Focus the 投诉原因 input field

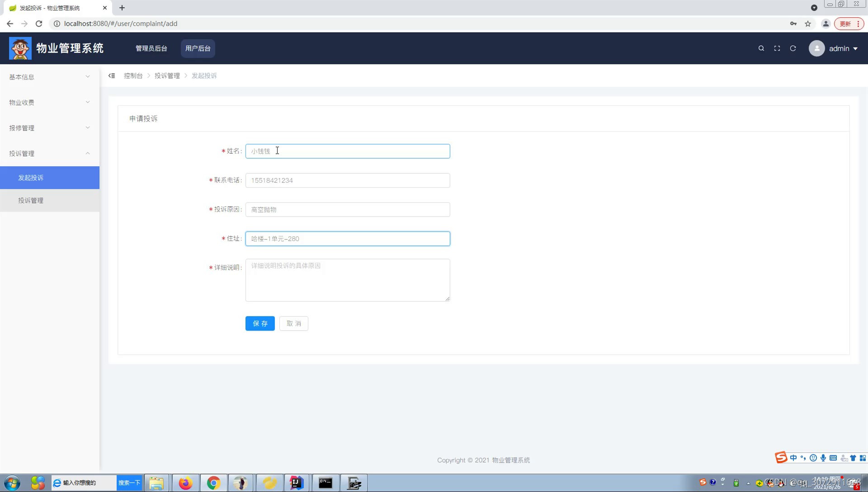point(348,209)
